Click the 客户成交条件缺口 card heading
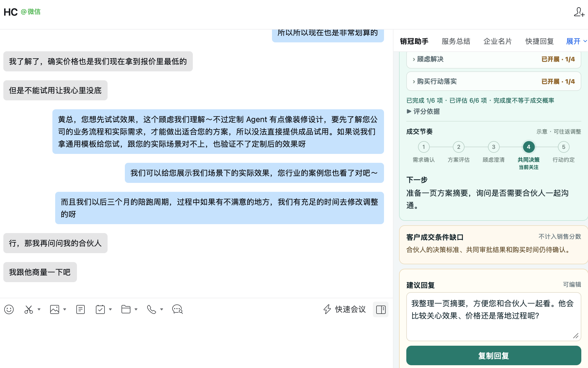This screenshot has height=368, width=588. coord(435,237)
